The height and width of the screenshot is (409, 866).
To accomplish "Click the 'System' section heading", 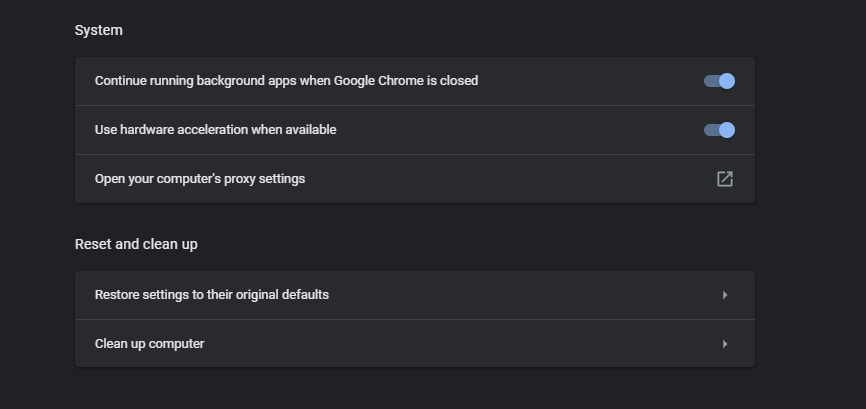I will (99, 30).
